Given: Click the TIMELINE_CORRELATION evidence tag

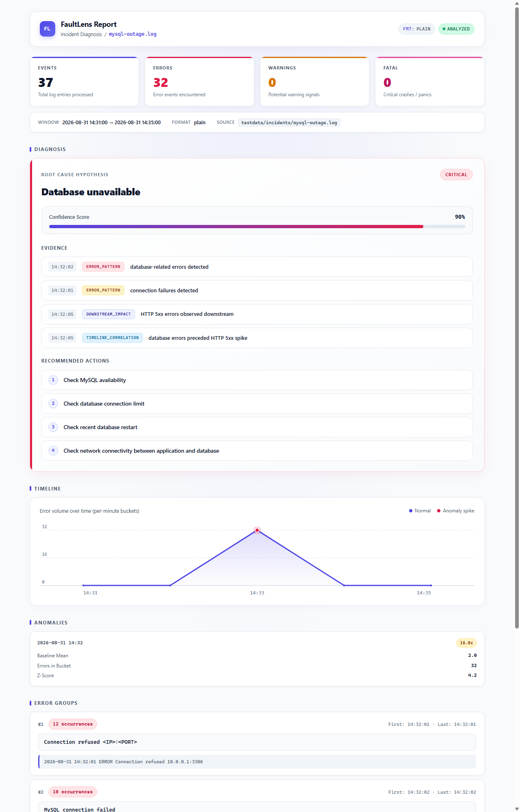Looking at the screenshot, I should tap(113, 338).
